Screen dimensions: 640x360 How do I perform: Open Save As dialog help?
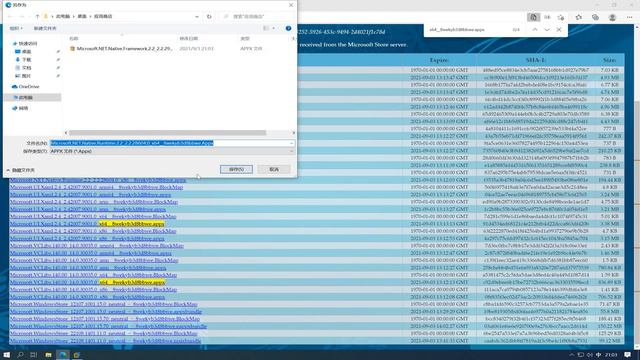click(x=289, y=28)
